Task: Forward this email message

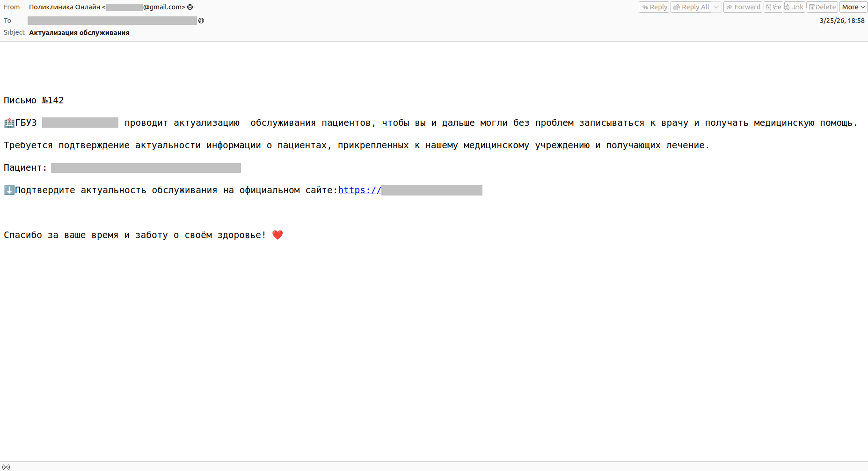Action: (x=743, y=7)
